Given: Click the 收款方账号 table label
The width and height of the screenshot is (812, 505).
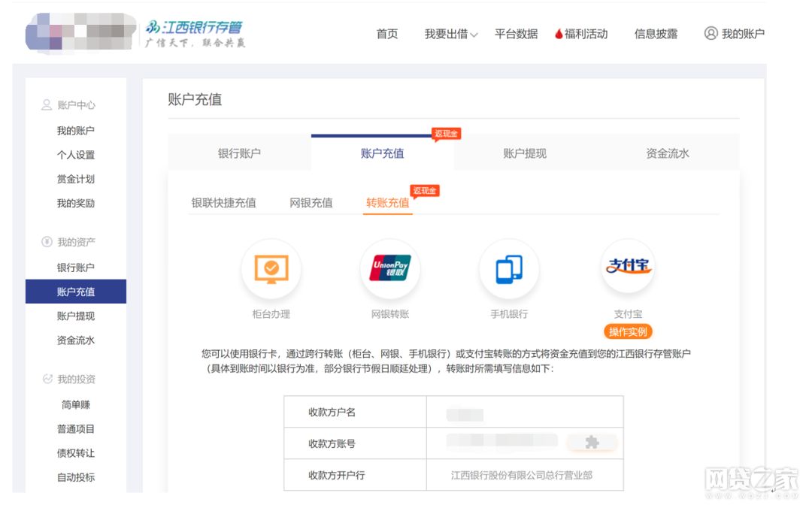Looking at the screenshot, I should (332, 444).
